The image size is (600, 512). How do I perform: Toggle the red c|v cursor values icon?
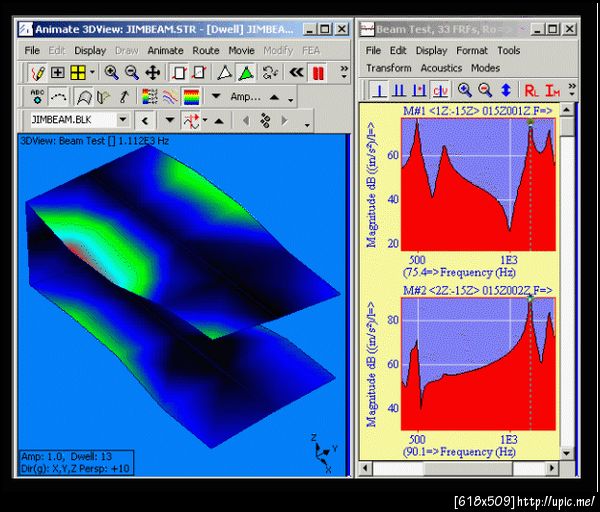(440, 90)
